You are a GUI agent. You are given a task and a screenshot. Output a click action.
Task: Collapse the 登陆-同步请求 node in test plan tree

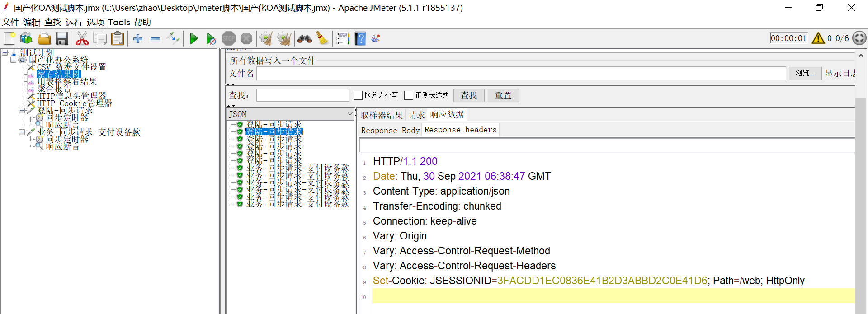[22, 110]
